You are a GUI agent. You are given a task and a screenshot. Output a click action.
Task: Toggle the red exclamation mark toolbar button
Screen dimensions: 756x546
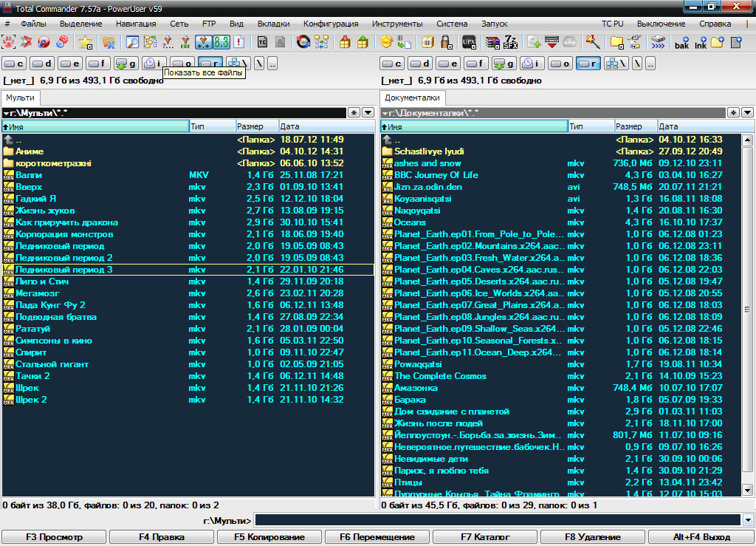(238, 42)
